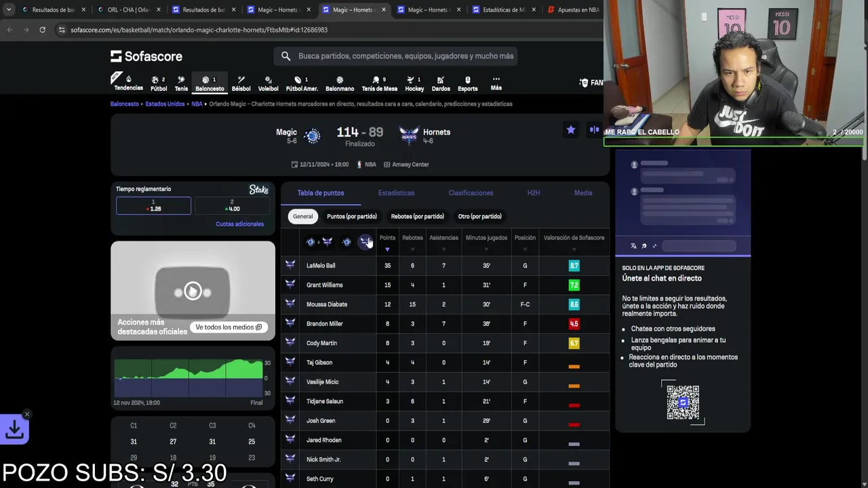Viewport: 868px width, 488px height.
Task: Click the Sofascore search field
Action: pos(395,56)
